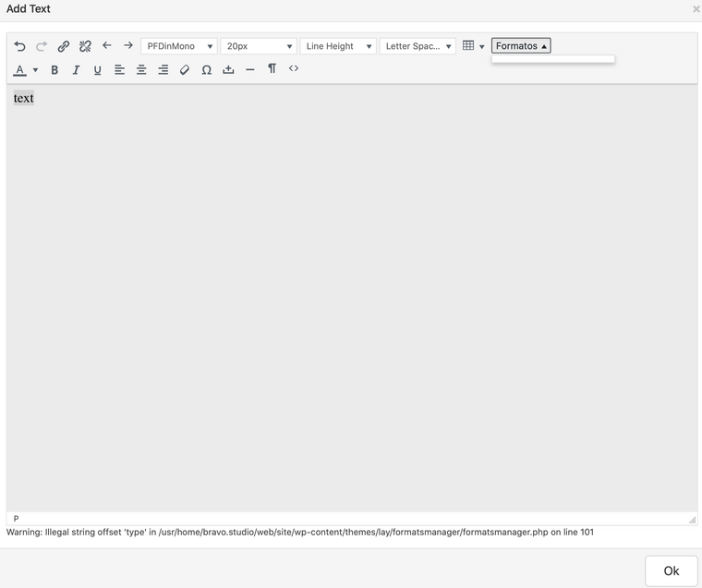Click the remove link icon

point(85,46)
